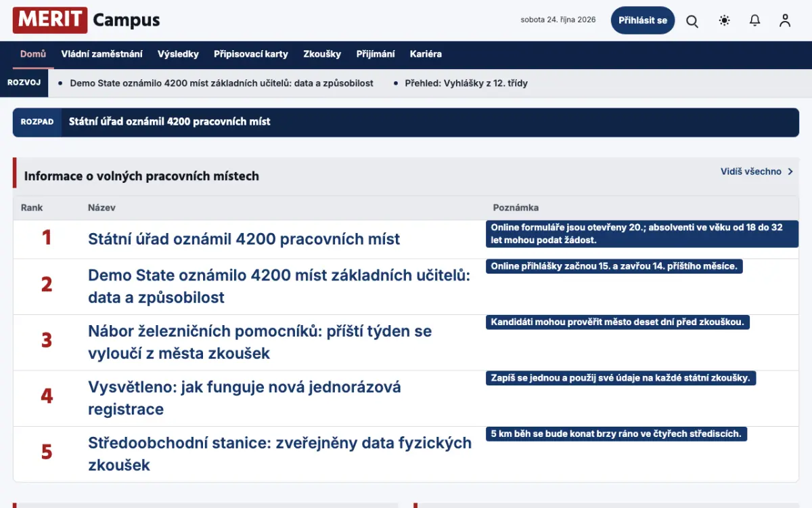Click note 'Zapíš se jednou a použij'
This screenshot has height=508, width=812.
tap(621, 378)
